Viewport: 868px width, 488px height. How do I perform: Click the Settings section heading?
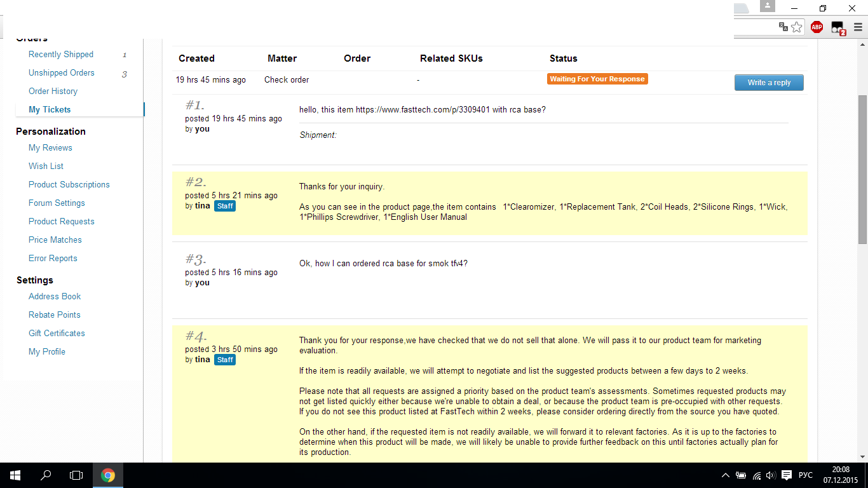tap(34, 280)
